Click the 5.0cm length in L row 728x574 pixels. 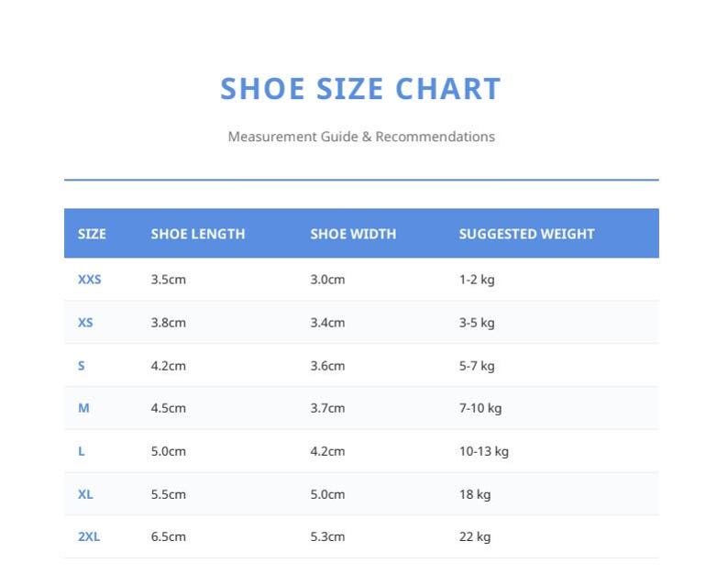pos(168,451)
